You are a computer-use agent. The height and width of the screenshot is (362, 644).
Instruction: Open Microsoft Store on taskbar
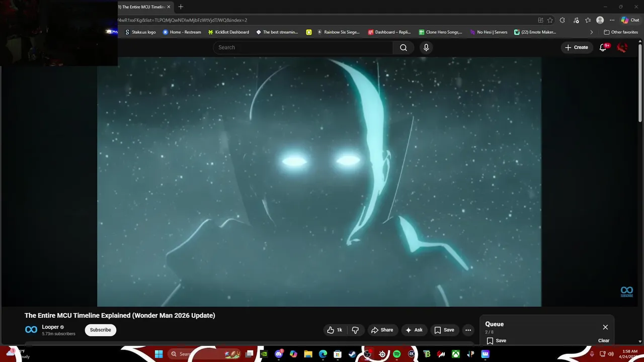click(x=338, y=354)
